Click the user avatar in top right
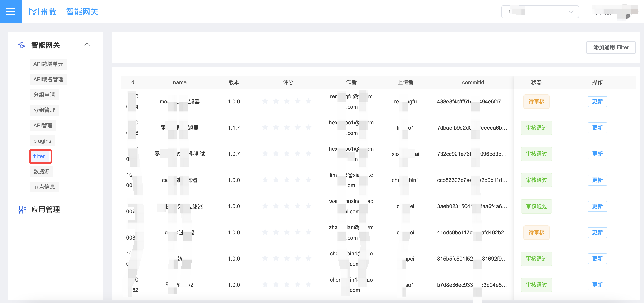This screenshot has height=303, width=644. (x=625, y=12)
